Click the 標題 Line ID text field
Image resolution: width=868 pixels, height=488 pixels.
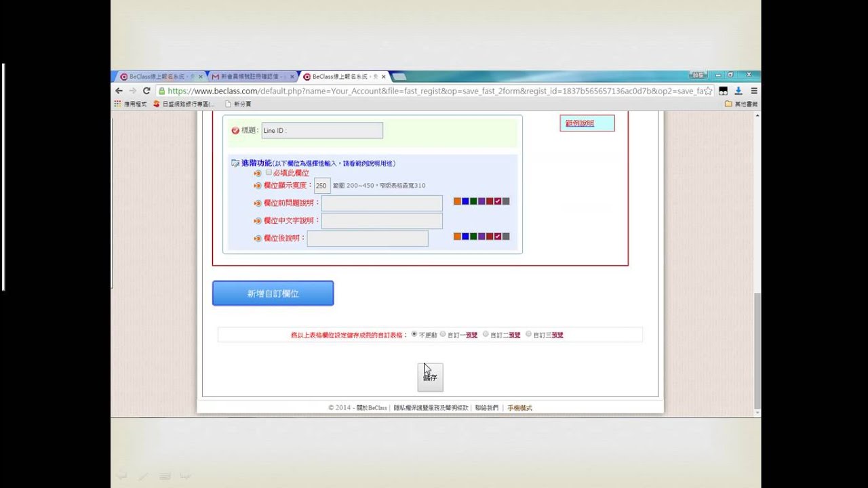322,130
